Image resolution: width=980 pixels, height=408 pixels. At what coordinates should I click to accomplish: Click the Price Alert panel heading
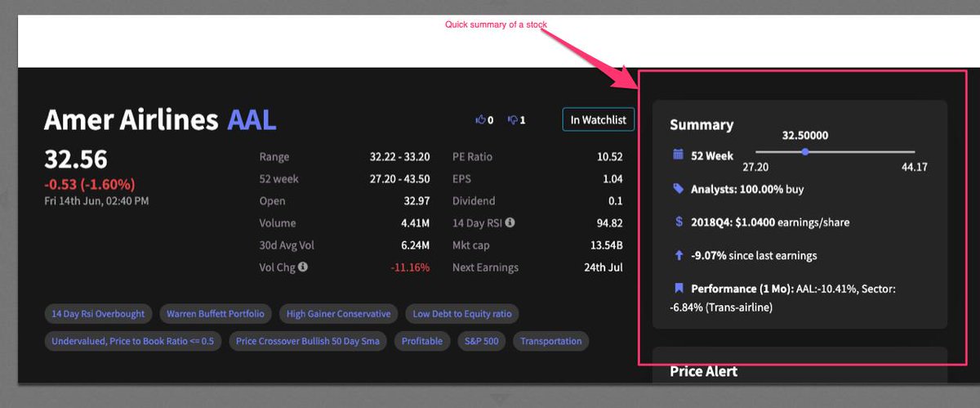pyautogui.click(x=703, y=371)
